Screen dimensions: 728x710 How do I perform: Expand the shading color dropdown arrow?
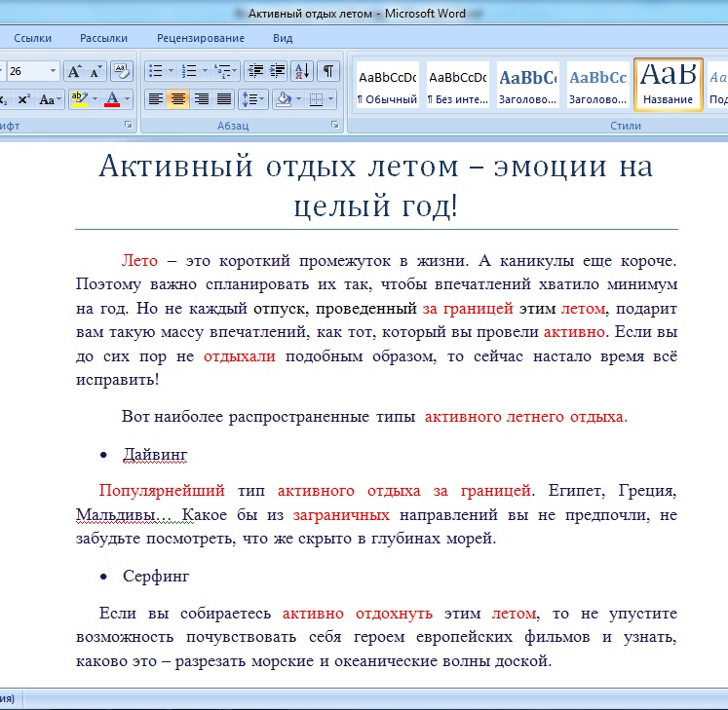[x=298, y=99]
